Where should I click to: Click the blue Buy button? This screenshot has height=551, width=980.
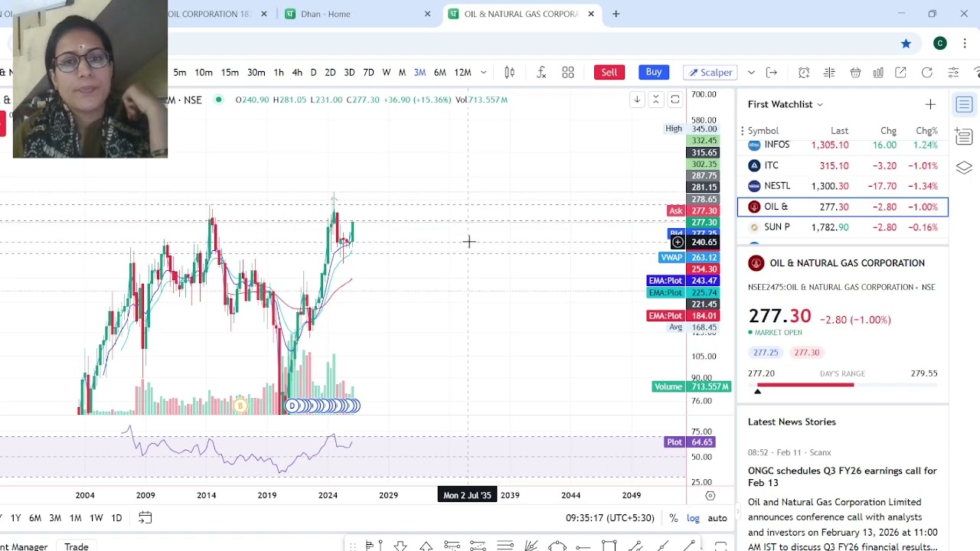(x=653, y=72)
